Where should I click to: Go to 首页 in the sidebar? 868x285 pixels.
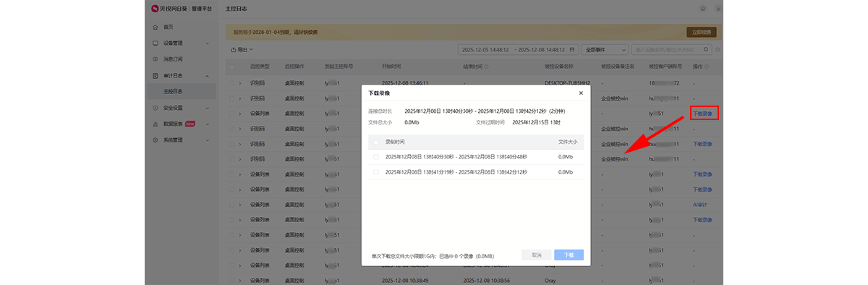click(168, 27)
